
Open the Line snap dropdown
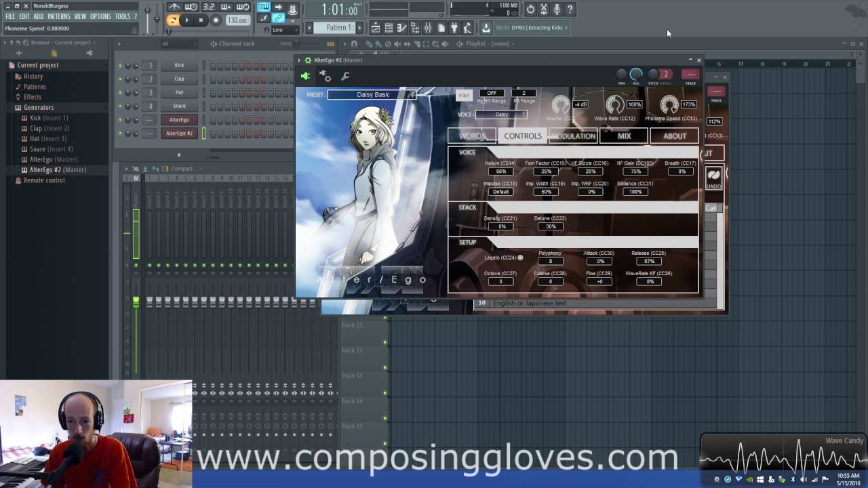click(x=283, y=30)
